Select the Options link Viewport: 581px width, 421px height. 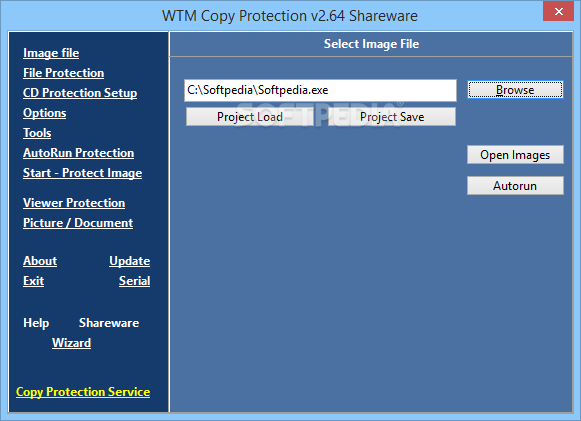coord(45,113)
